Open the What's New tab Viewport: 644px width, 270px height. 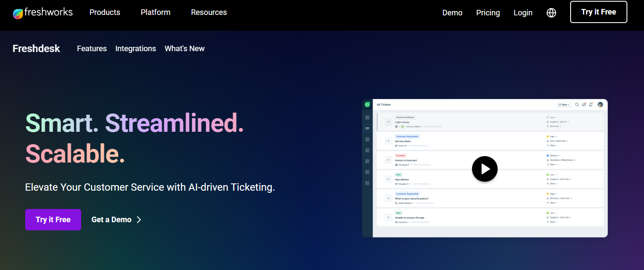click(185, 49)
